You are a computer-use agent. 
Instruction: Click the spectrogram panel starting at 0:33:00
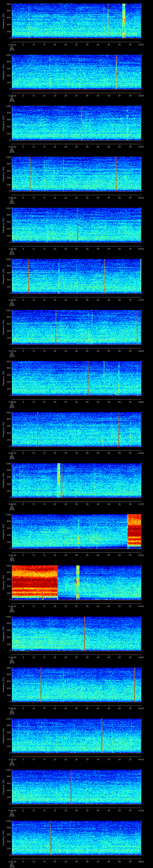pos(77,123)
